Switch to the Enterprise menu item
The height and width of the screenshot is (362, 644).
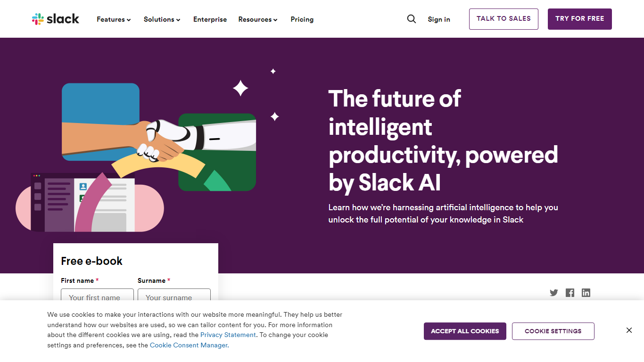pyautogui.click(x=210, y=19)
